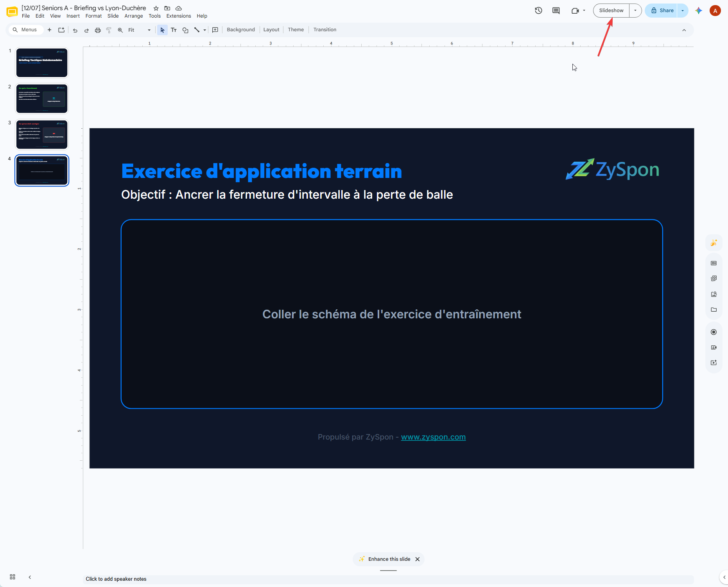Search the Menus field

26,30
